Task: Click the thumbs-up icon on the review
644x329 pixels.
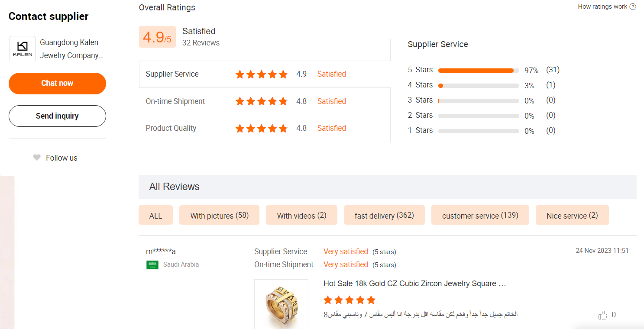Action: point(602,315)
